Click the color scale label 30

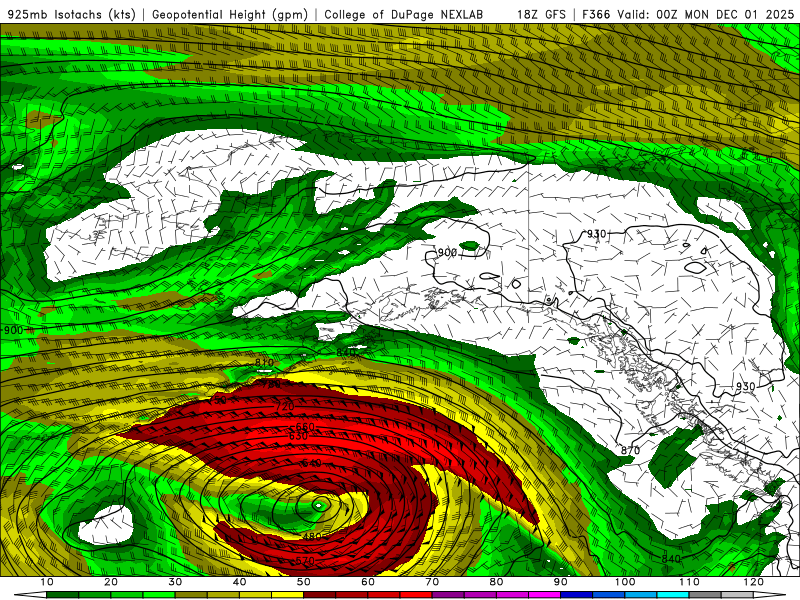tap(175, 582)
